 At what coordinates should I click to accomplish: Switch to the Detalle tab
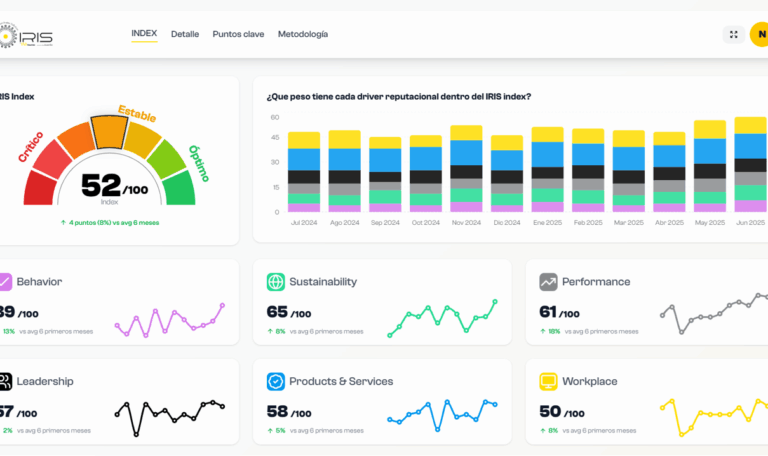(x=185, y=34)
